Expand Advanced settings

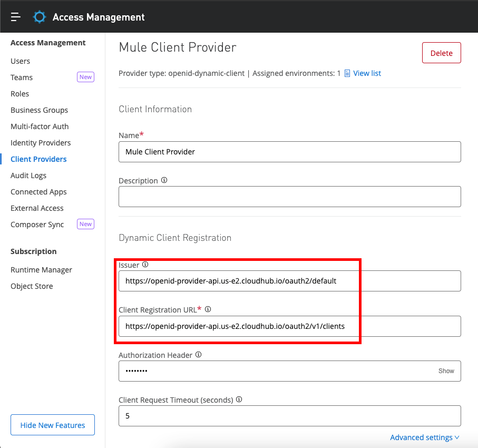[424, 437]
